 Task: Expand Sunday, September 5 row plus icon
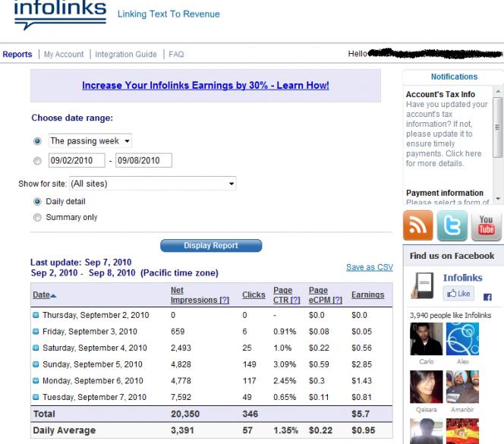click(36, 364)
